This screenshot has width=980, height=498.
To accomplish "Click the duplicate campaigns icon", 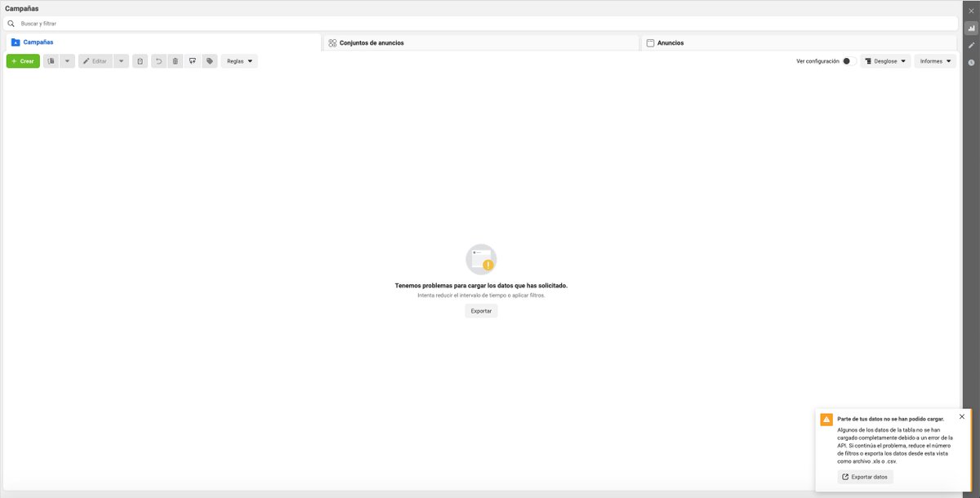I will [51, 61].
